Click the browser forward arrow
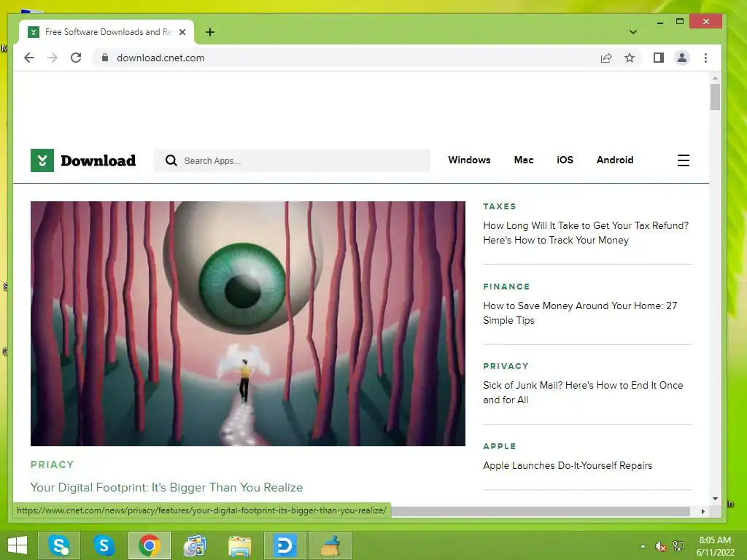Viewport: 747px width, 560px height. coord(53,58)
